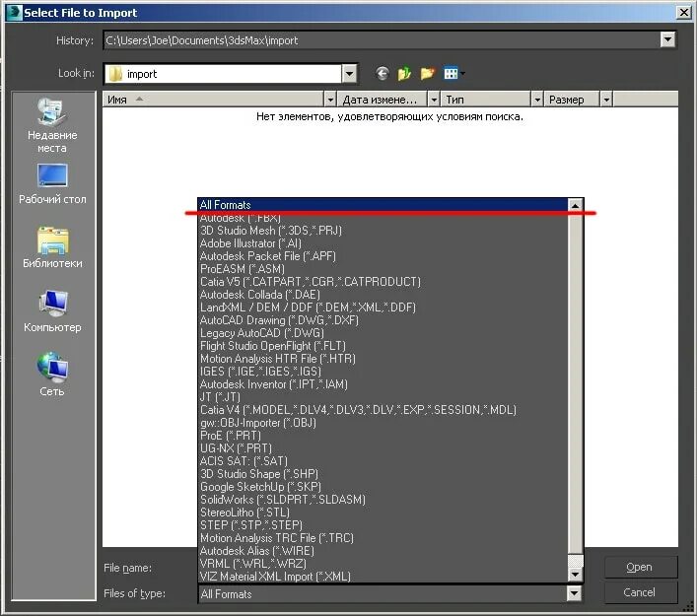
Task: Close the Select File to Import dialog
Action: tap(683, 13)
